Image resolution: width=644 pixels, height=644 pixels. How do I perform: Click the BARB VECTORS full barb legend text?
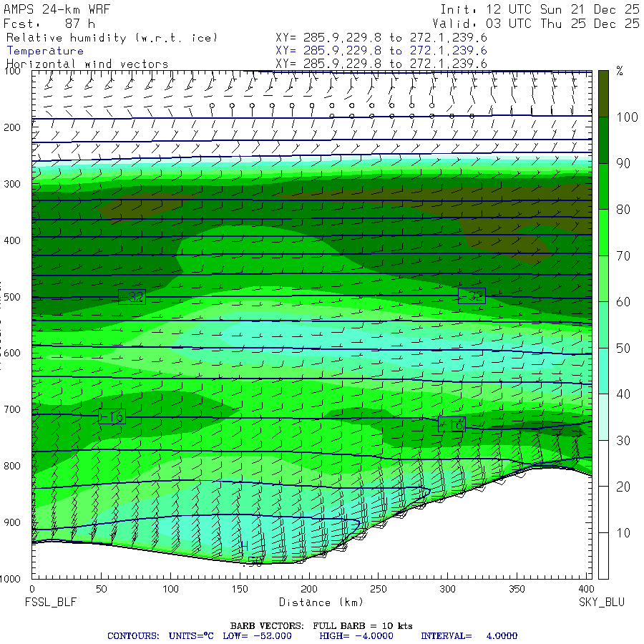[x=321, y=626]
